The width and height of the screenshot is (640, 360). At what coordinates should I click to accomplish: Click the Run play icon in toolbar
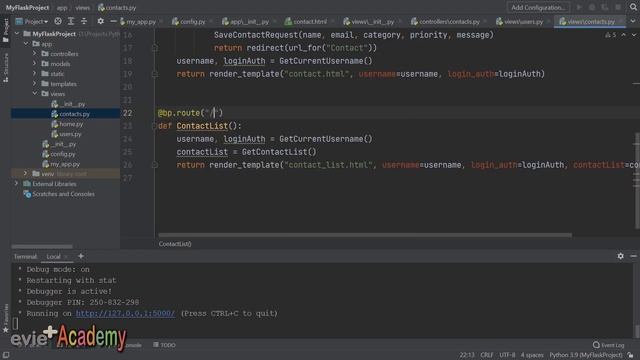(x=579, y=7)
